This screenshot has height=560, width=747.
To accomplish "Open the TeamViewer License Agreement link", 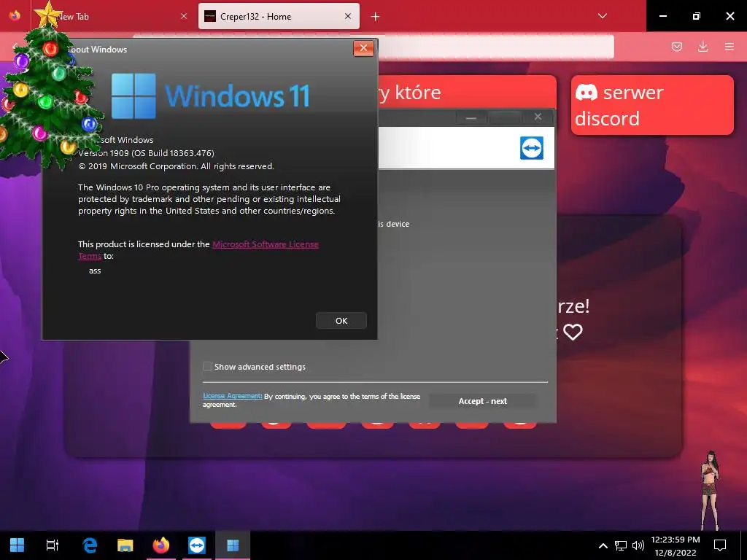I will pos(233,396).
